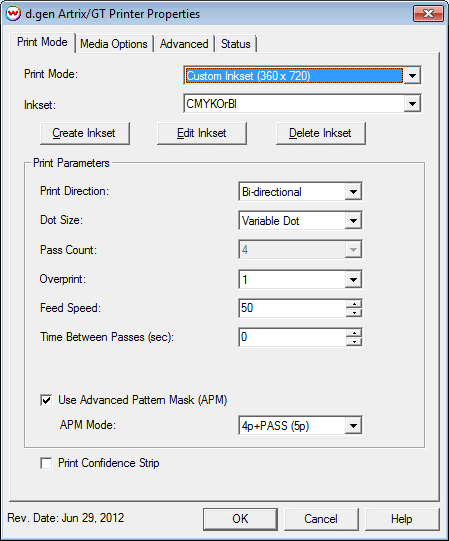Click the Create Inkset button

coord(84,133)
